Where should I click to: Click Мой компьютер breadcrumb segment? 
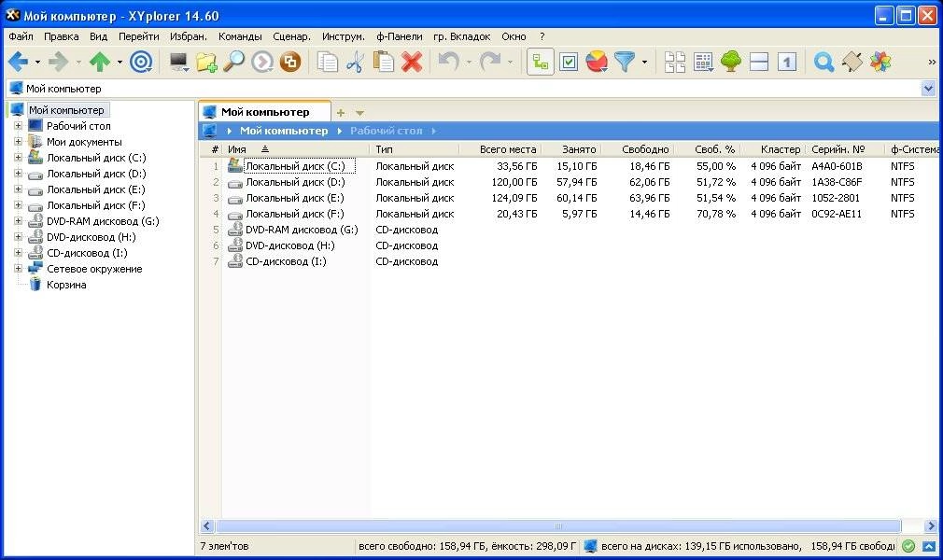(284, 131)
